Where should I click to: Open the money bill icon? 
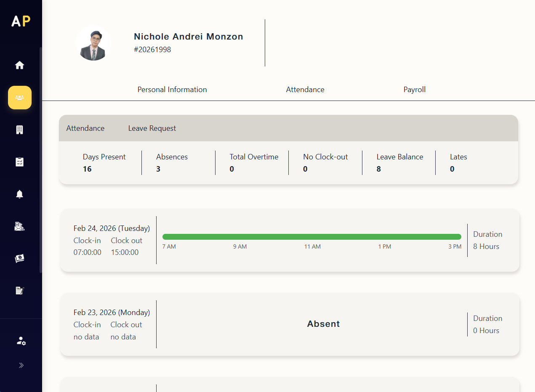(x=20, y=259)
